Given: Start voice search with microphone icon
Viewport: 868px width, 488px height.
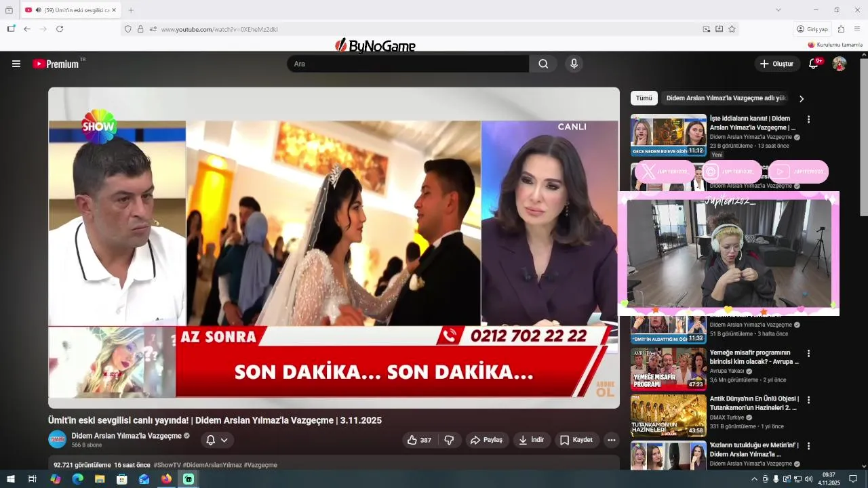Looking at the screenshot, I should 574,64.
